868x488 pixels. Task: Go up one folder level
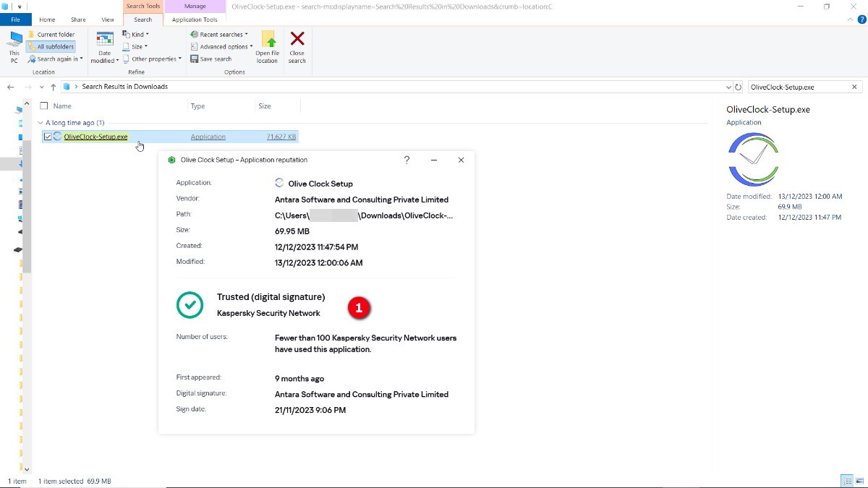54,87
